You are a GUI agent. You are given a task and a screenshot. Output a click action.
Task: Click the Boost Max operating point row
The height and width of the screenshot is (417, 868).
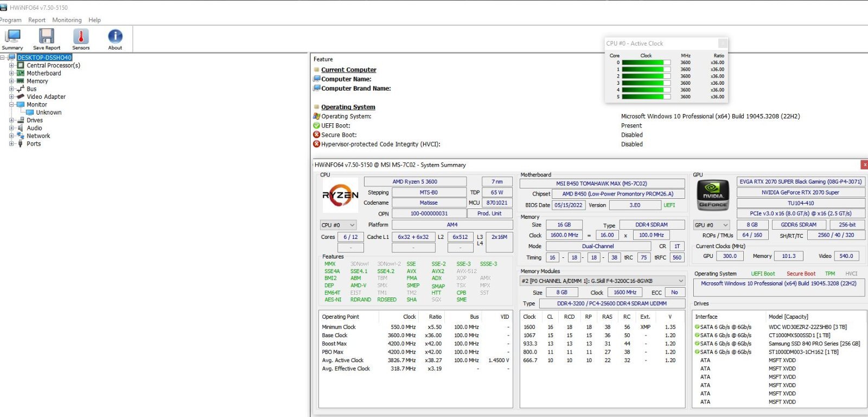click(416, 344)
